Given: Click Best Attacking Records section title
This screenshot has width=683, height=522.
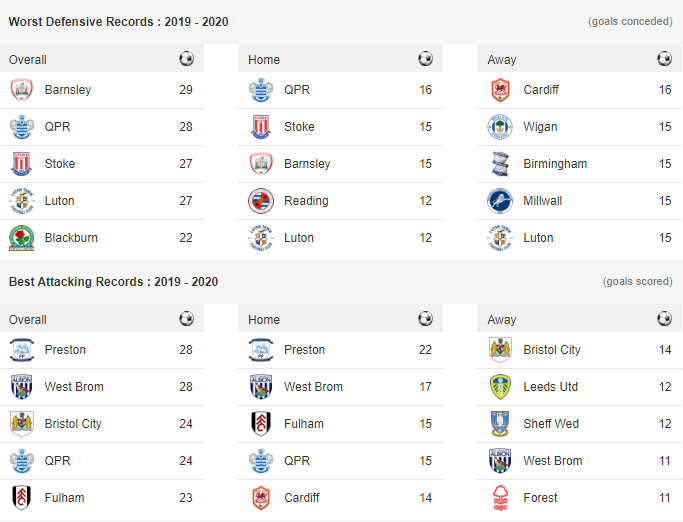Looking at the screenshot, I should (113, 282).
